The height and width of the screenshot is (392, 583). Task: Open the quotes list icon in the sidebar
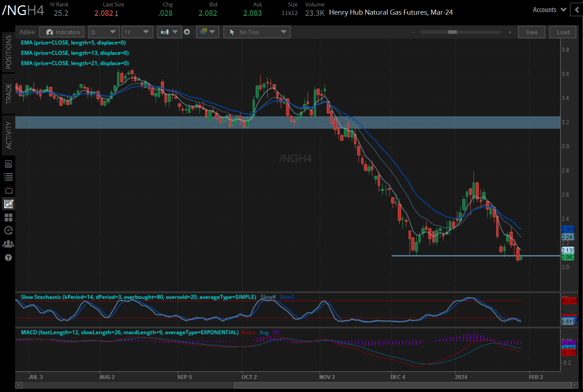pyautogui.click(x=8, y=177)
